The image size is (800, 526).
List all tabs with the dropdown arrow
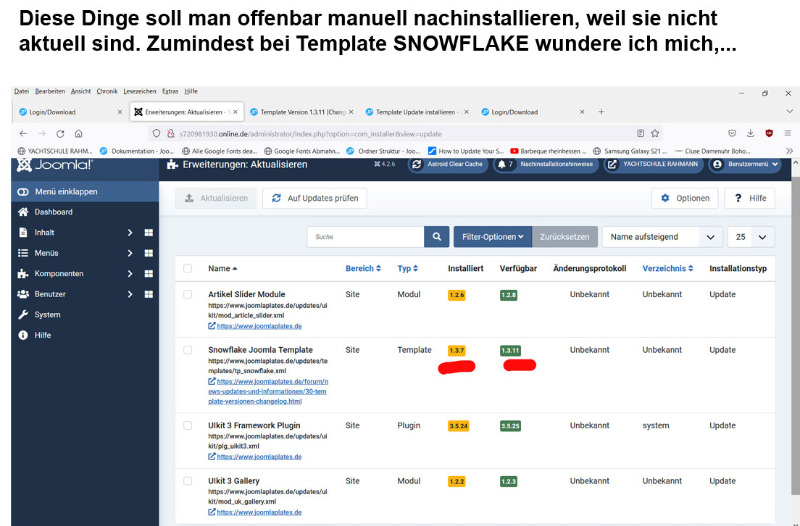(x=789, y=111)
